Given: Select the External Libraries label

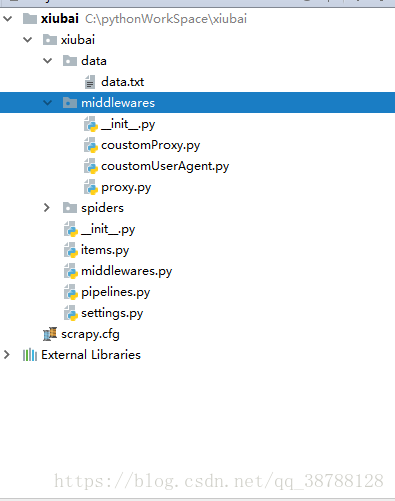Looking at the screenshot, I should point(91,355).
